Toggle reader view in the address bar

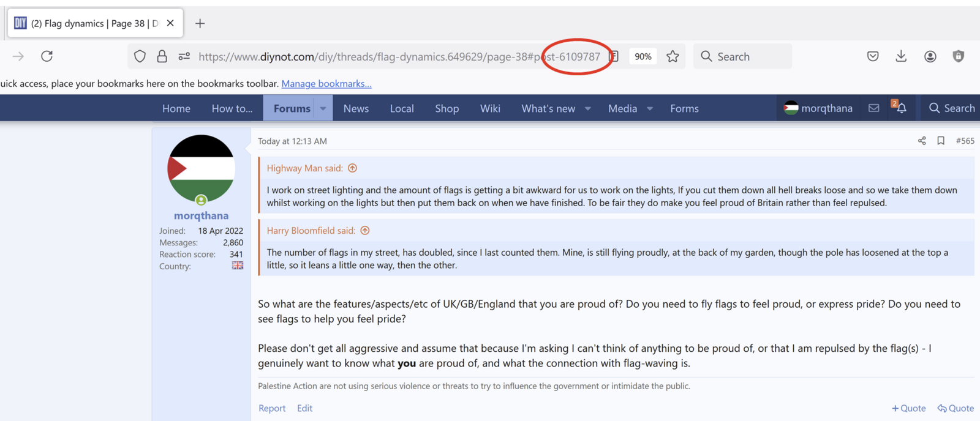[x=614, y=56]
